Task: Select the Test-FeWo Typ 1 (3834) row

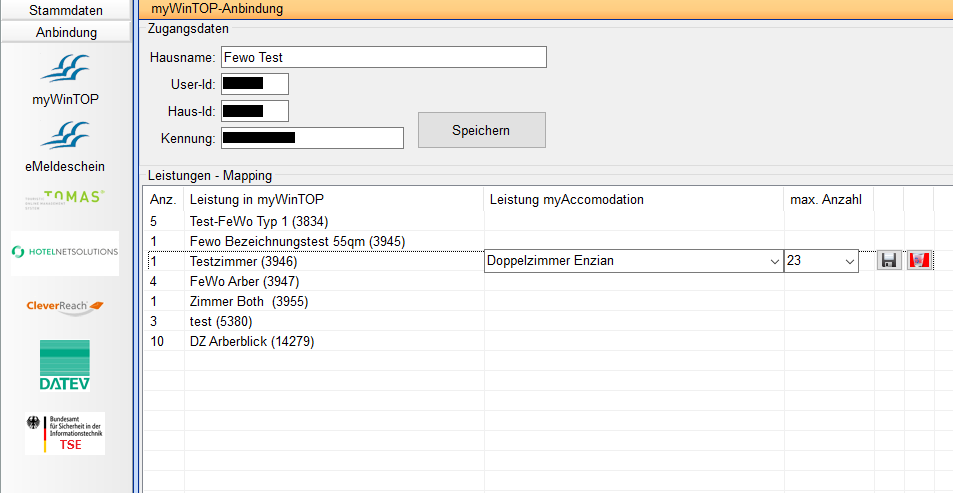Action: click(259, 221)
